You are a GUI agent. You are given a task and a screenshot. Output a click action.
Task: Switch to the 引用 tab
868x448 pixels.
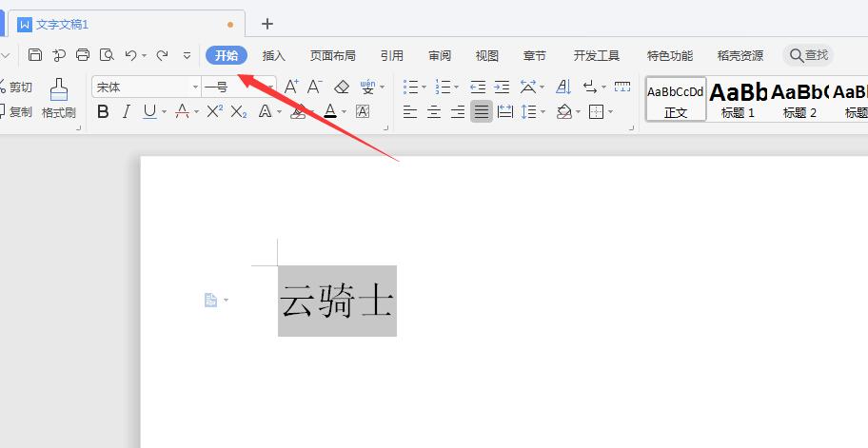[x=392, y=55]
